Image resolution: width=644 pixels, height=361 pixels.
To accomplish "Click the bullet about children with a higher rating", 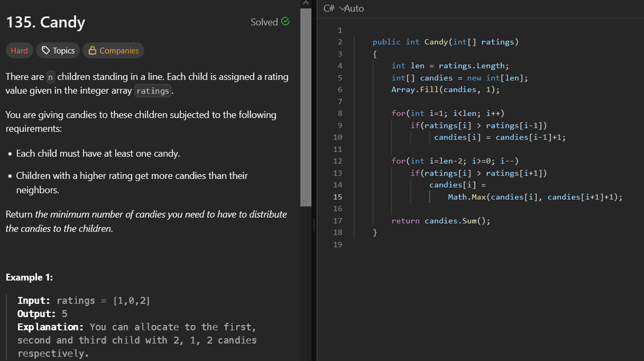I will pyautogui.click(x=132, y=183).
